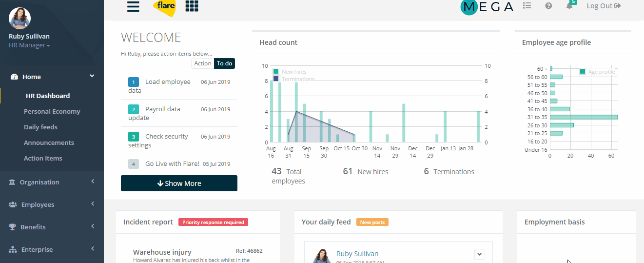Open daily feed post options dropdown
This screenshot has height=263, width=644.
479,254
